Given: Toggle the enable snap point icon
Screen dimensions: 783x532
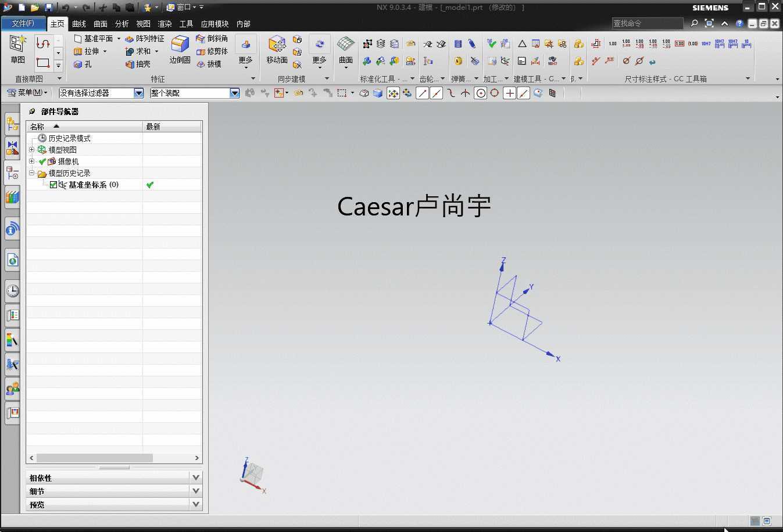Looking at the screenshot, I should 394,93.
